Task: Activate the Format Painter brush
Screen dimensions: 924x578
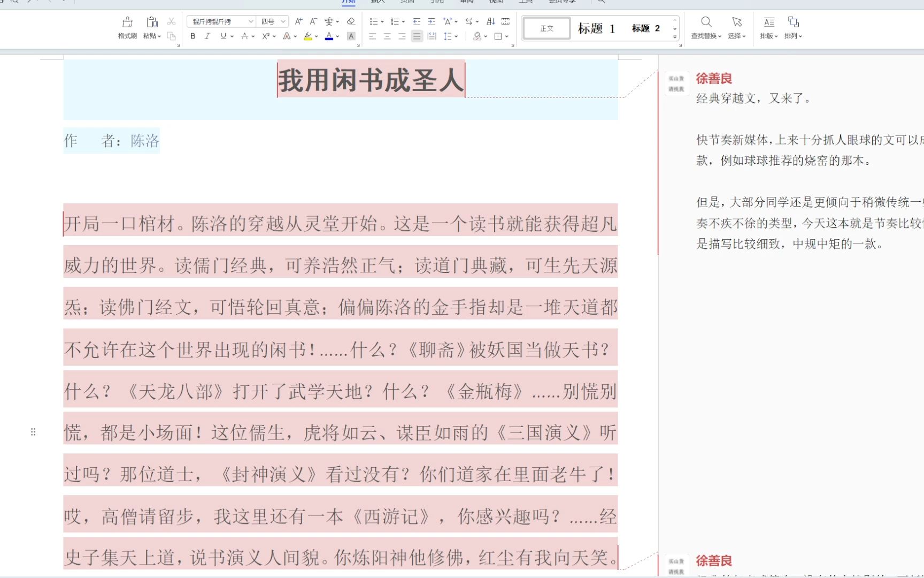Action: (127, 22)
